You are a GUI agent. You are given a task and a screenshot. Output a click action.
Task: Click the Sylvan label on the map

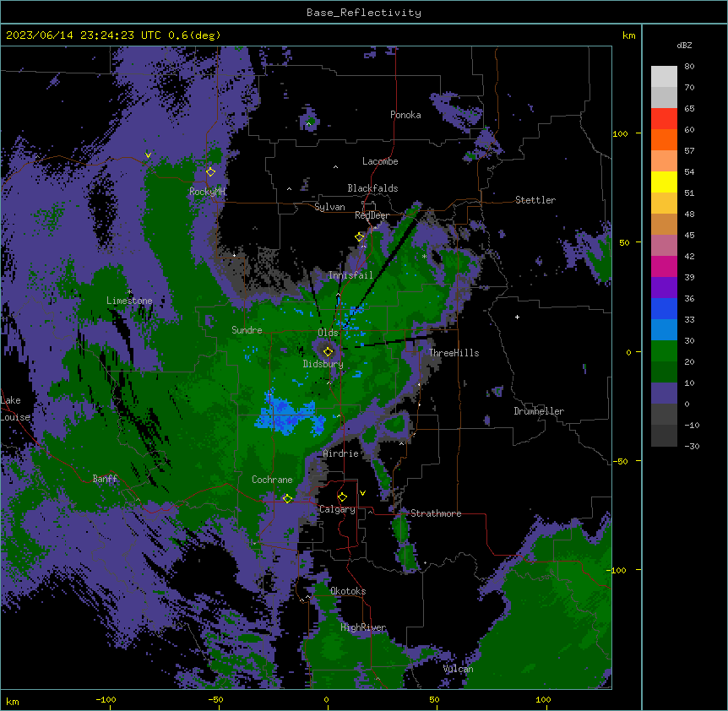coord(329,207)
